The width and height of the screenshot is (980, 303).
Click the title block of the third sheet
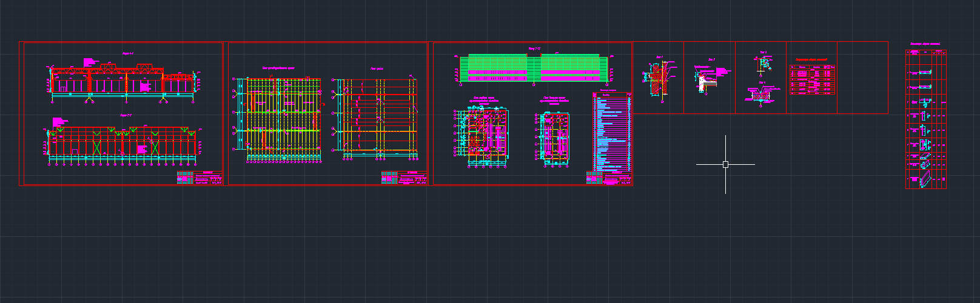(x=609, y=178)
